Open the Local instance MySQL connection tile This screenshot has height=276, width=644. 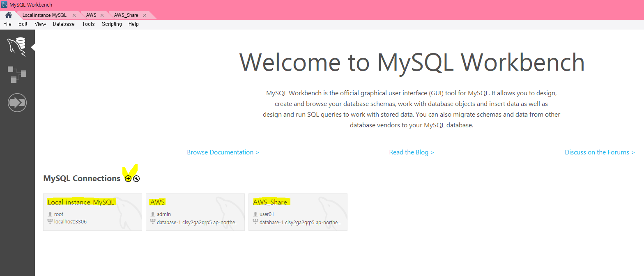coord(92,212)
